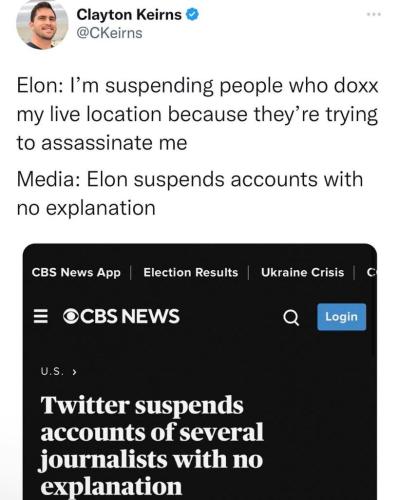Open the embedded CBS screenshot image
The width and height of the screenshot is (399, 500).
tap(200, 372)
